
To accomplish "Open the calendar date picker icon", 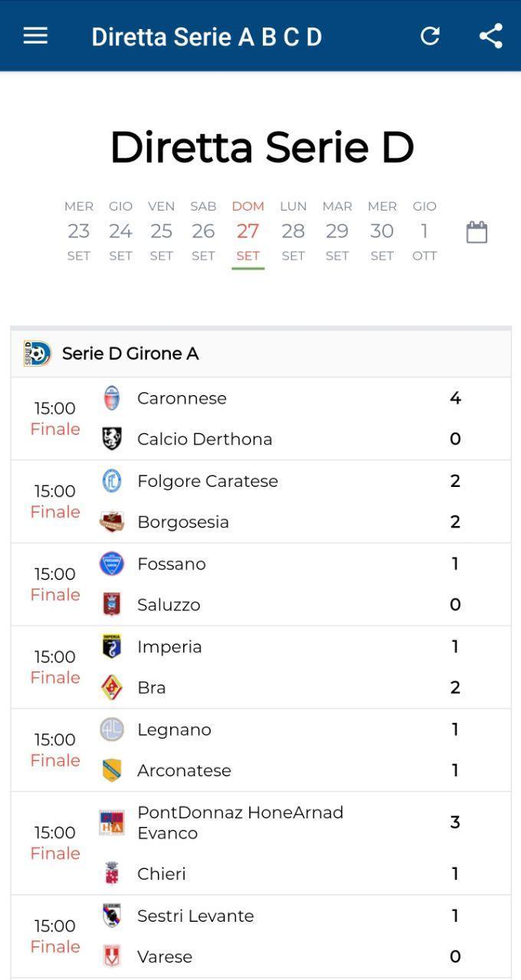I will (477, 232).
